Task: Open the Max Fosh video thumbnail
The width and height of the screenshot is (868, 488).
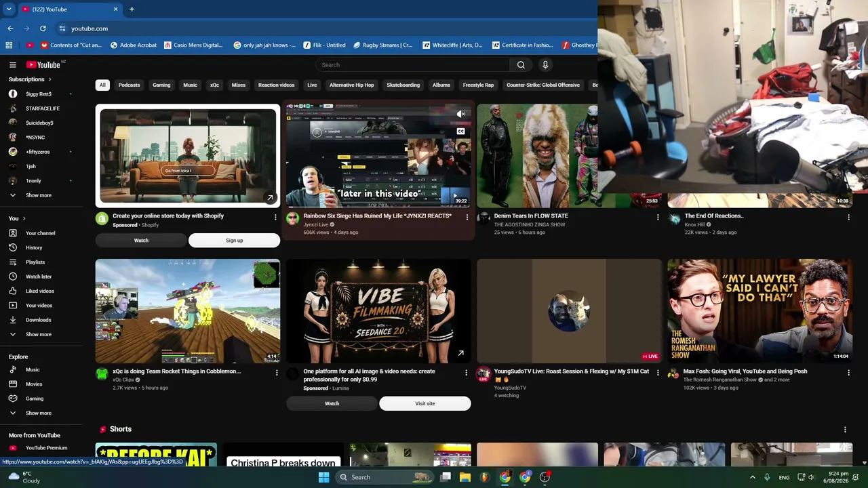Action: pos(759,311)
